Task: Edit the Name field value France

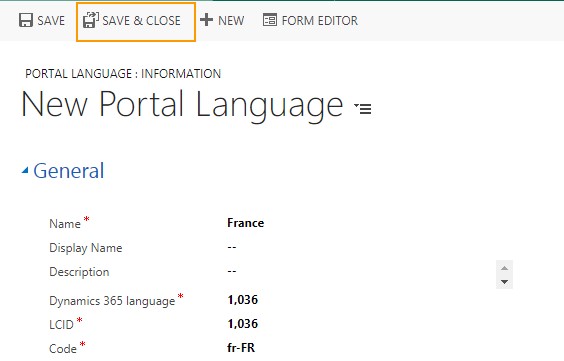Action: tap(246, 223)
